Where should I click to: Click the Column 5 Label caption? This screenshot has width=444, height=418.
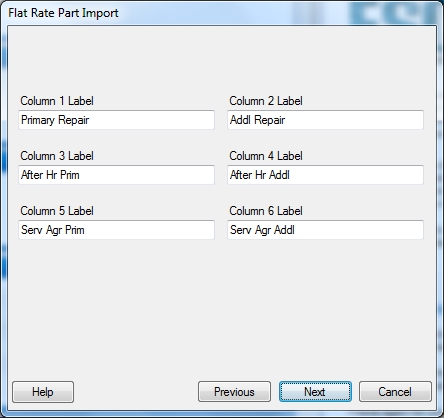(x=57, y=211)
